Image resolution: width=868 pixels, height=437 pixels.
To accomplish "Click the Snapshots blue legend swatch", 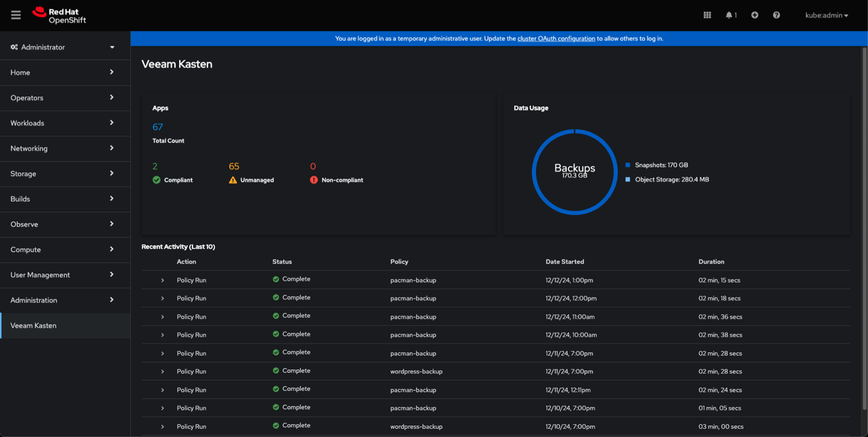I will (x=628, y=165).
